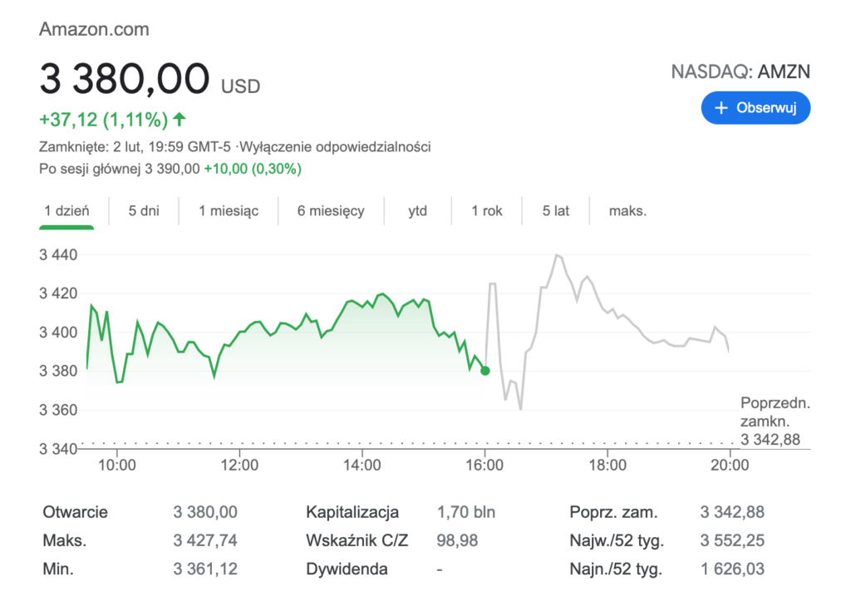851x616 pixels.
Task: Click the Maks. value 3 427,74
Action: pos(205,540)
